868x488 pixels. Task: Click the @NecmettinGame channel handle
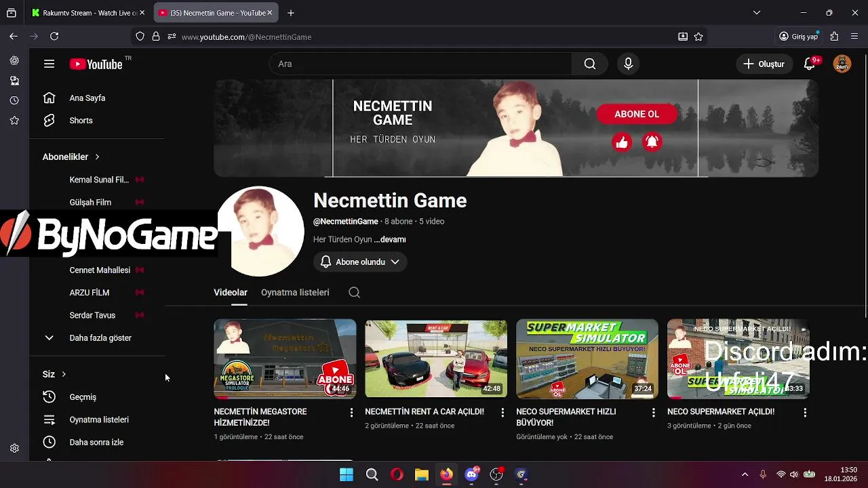point(346,222)
